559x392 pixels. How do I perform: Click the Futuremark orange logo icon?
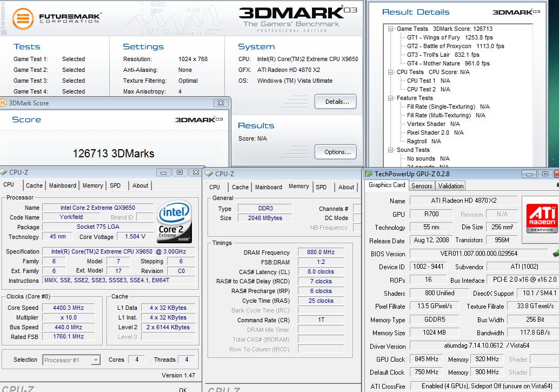23,18
